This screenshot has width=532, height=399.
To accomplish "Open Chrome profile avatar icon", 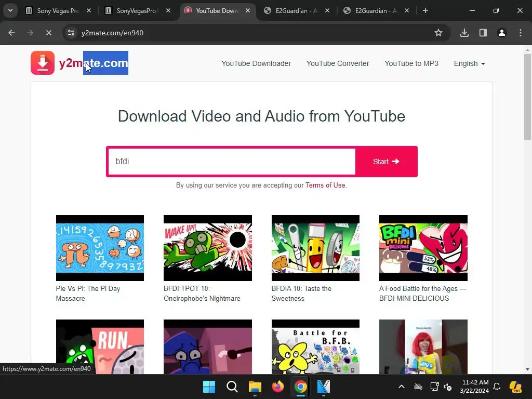I will pyautogui.click(x=502, y=33).
